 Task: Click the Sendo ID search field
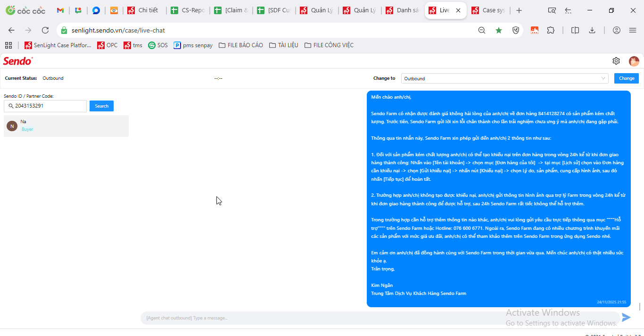(x=45, y=106)
